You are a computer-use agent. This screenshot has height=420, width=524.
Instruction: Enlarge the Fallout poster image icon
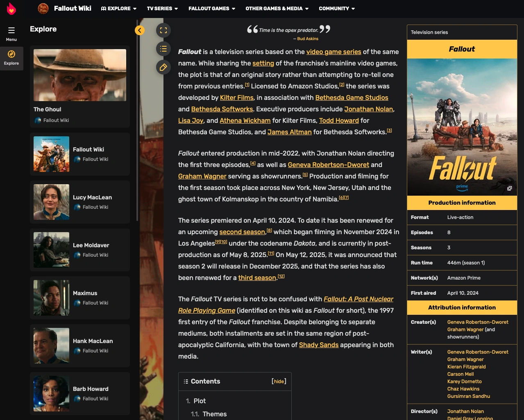pyautogui.click(x=510, y=188)
